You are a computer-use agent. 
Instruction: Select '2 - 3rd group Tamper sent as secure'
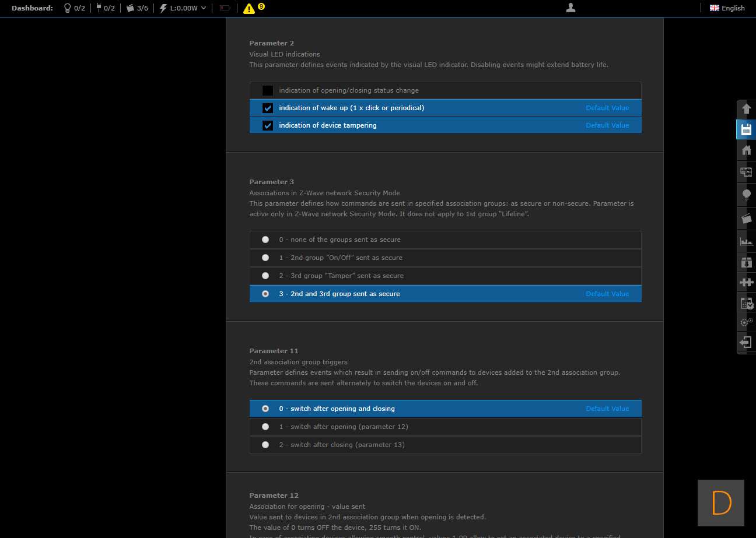[x=265, y=276]
